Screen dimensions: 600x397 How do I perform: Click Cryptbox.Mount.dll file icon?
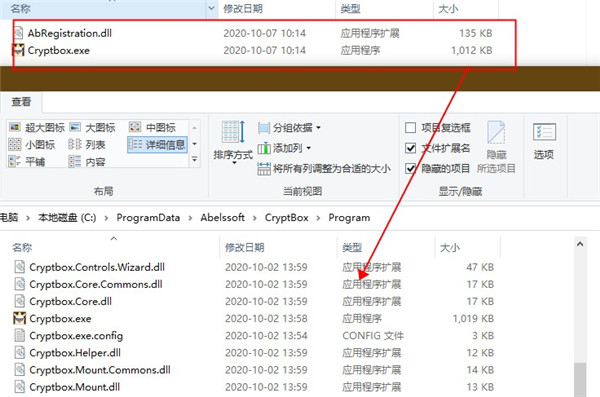pos(20,387)
